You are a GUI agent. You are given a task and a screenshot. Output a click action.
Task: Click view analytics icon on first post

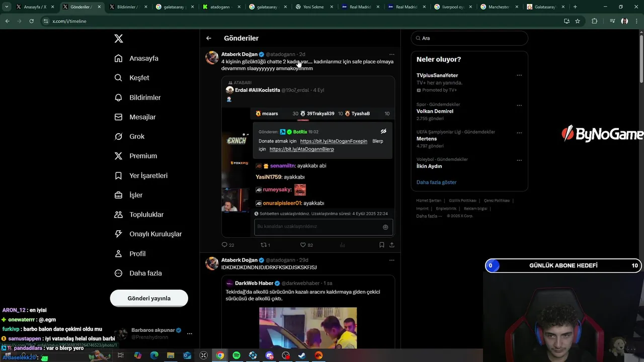[x=342, y=245]
